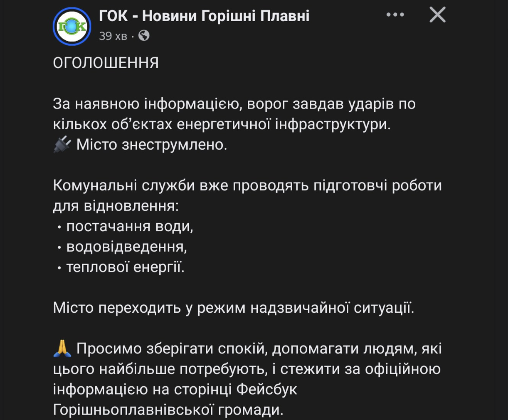
Task: Click the globe public audience icon
Action: pyautogui.click(x=144, y=36)
